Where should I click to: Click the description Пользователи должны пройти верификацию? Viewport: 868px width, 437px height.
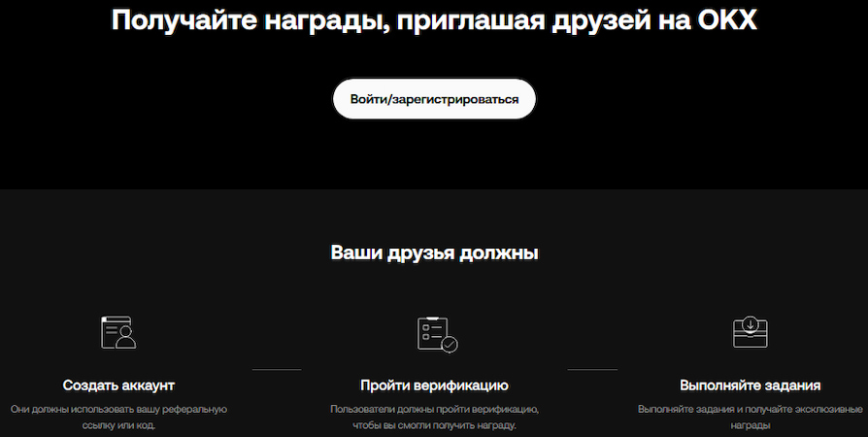point(435,418)
